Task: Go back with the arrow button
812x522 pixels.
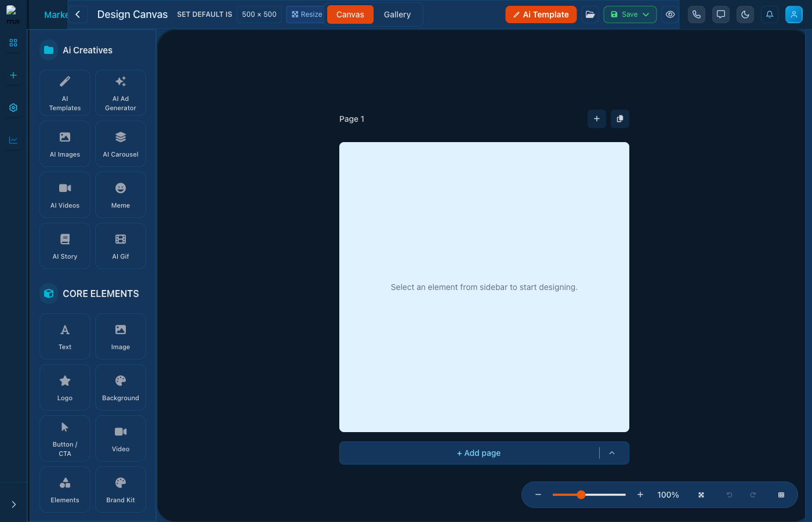Action: (x=78, y=14)
